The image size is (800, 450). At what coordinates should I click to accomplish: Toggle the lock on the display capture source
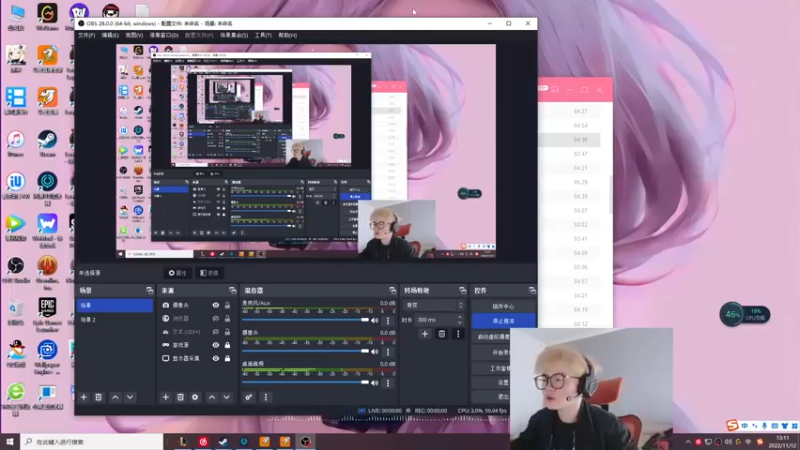coord(228,358)
